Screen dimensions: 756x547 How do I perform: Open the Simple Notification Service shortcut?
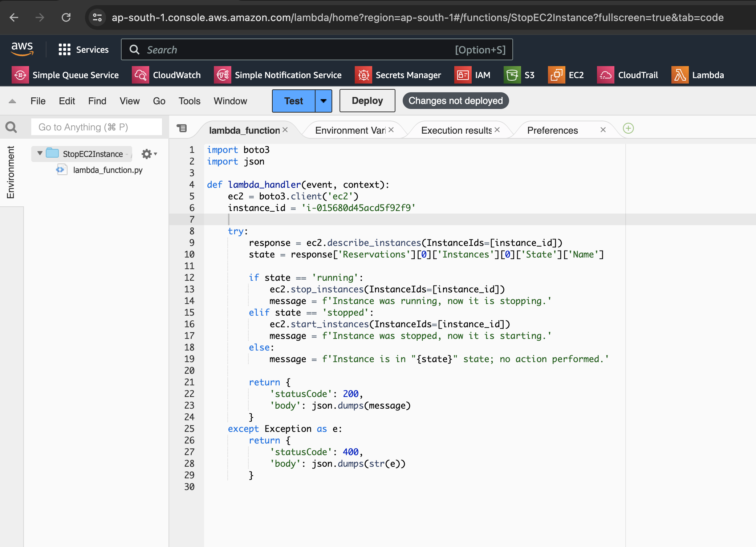click(x=279, y=75)
